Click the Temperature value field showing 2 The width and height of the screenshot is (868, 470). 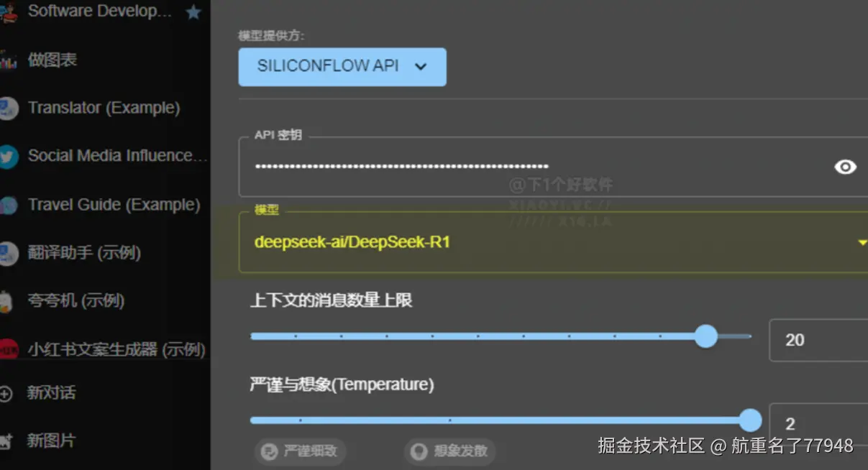pos(818,423)
